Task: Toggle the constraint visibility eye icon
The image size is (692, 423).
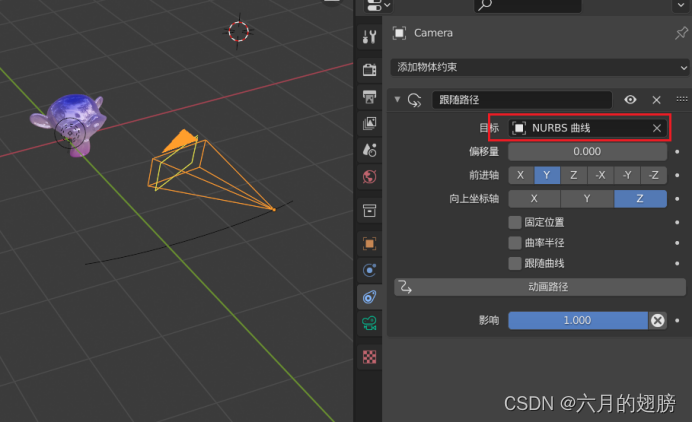Action: 630,100
